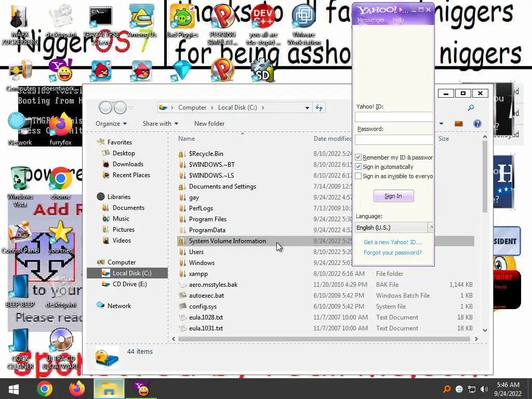Select the Computer desktop icon

(x=20, y=75)
